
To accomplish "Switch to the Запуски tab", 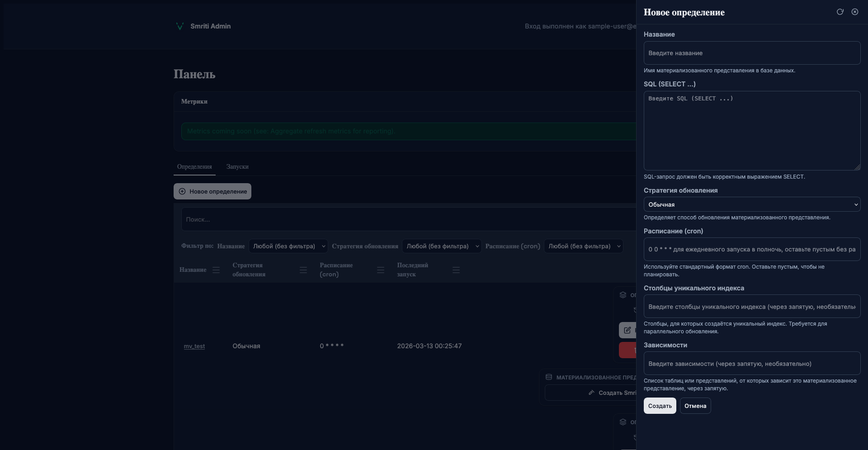I will (x=237, y=167).
